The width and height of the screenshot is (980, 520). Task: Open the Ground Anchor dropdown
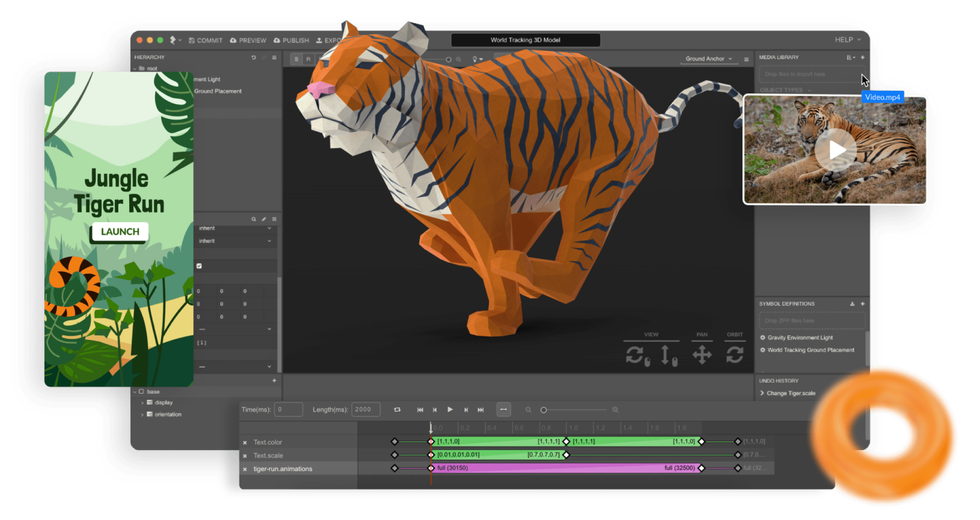click(708, 59)
